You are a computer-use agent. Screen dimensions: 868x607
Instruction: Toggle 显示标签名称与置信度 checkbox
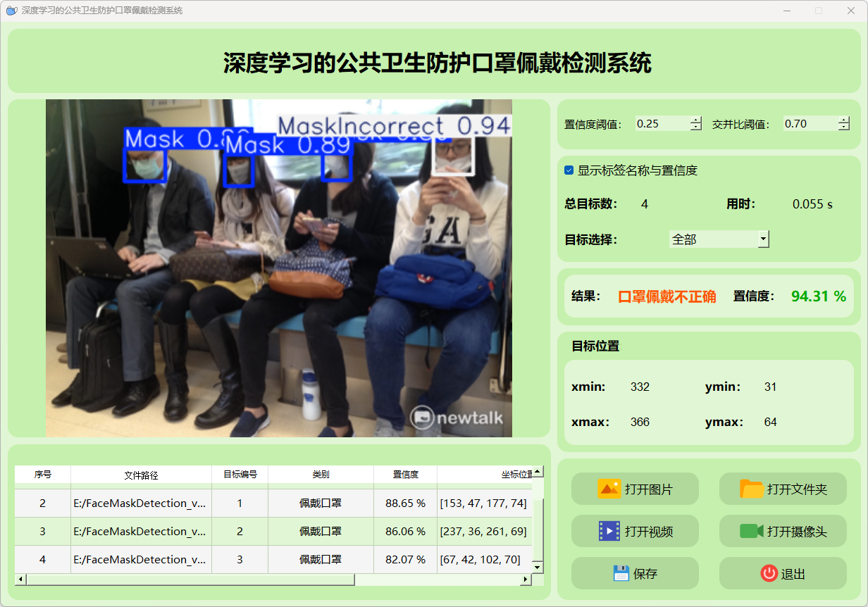tap(569, 170)
